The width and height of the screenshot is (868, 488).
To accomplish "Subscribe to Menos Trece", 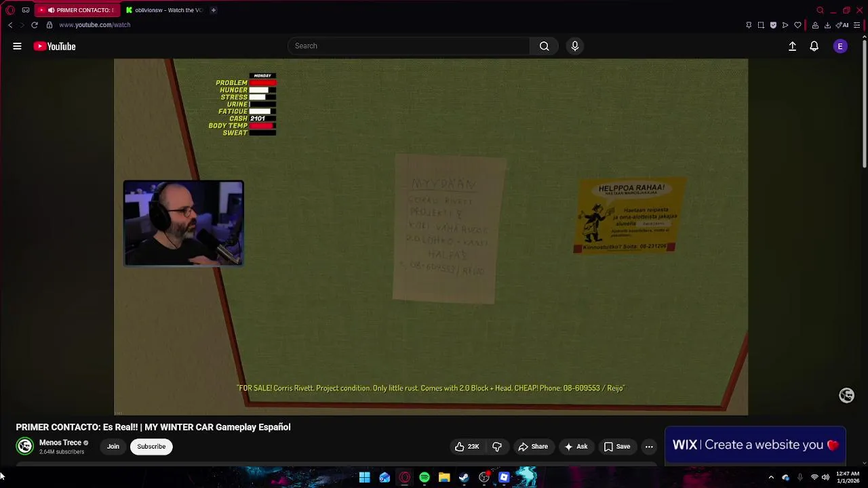I will click(151, 447).
